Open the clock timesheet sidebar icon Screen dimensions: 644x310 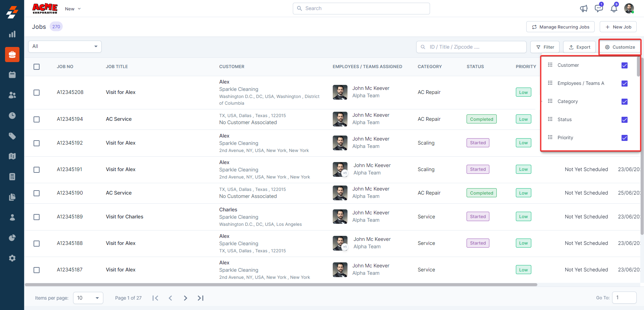click(12, 116)
